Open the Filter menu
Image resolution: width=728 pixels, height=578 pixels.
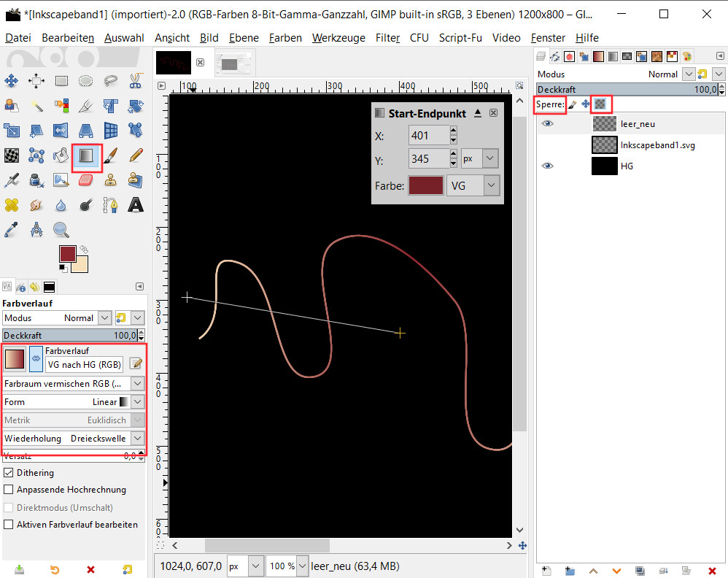(x=387, y=38)
